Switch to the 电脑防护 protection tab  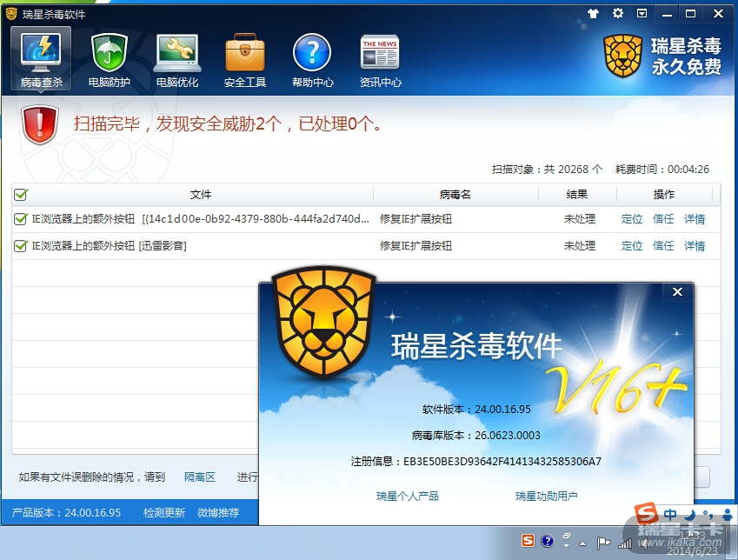110,60
